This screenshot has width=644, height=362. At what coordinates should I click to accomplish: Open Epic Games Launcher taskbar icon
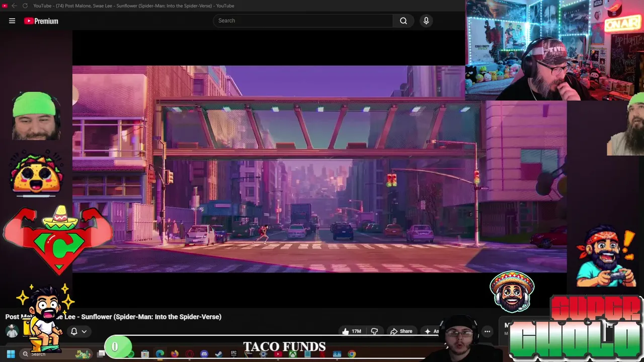click(233, 354)
